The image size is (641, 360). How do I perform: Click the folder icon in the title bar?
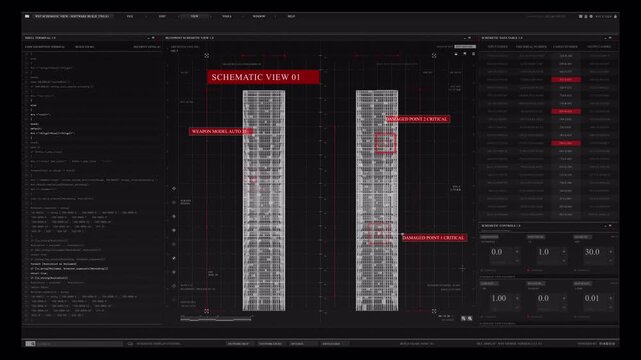tap(27, 16)
